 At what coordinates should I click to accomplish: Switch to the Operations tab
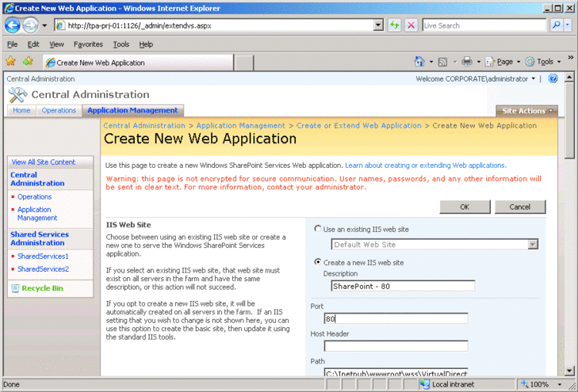coord(59,110)
